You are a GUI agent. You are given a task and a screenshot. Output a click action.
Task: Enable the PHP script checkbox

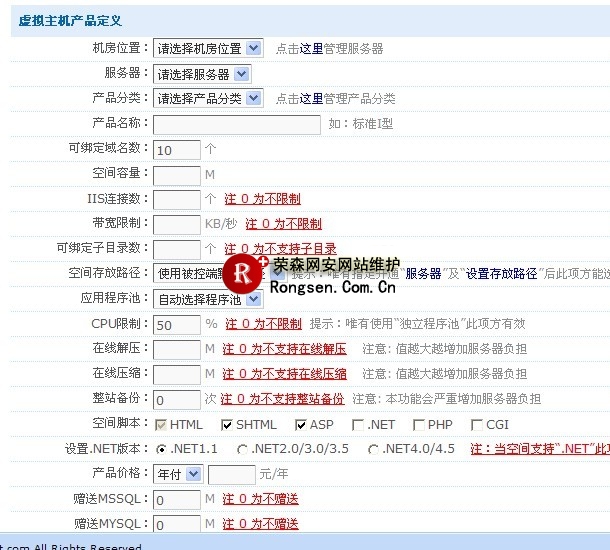(419, 425)
